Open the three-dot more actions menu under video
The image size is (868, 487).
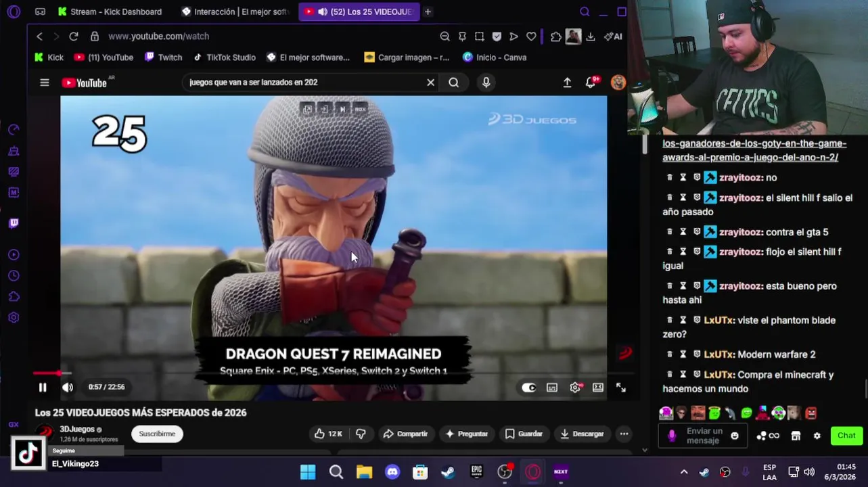pos(624,434)
